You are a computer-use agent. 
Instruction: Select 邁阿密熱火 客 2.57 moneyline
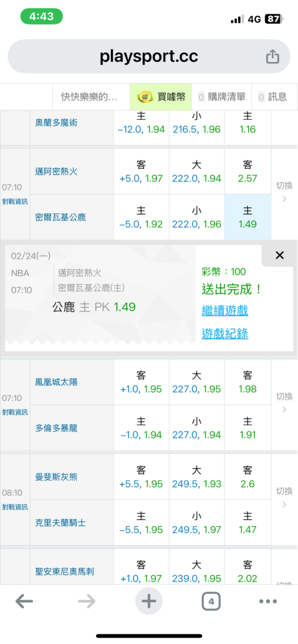pos(248,171)
